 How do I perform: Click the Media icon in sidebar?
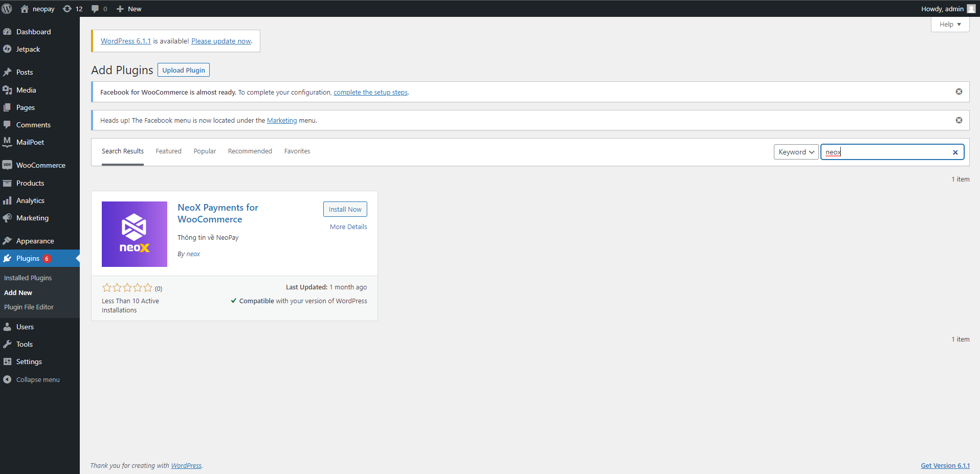tap(7, 90)
